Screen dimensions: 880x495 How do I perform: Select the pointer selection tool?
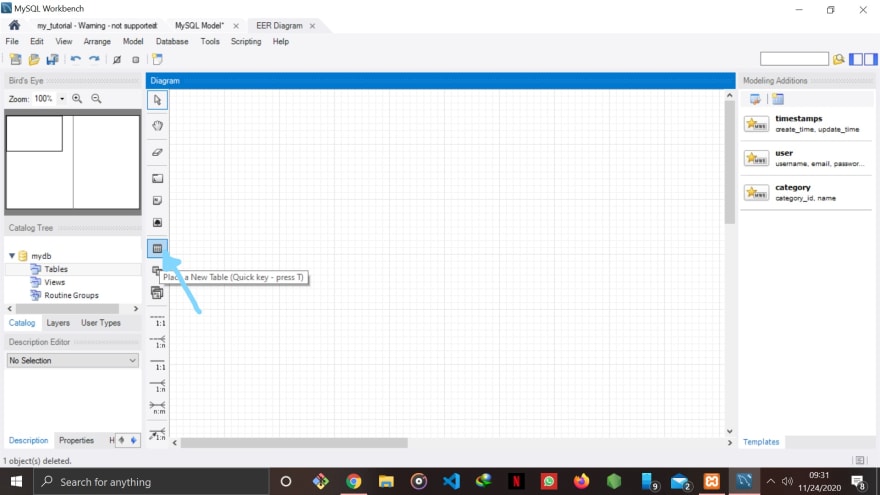click(157, 100)
